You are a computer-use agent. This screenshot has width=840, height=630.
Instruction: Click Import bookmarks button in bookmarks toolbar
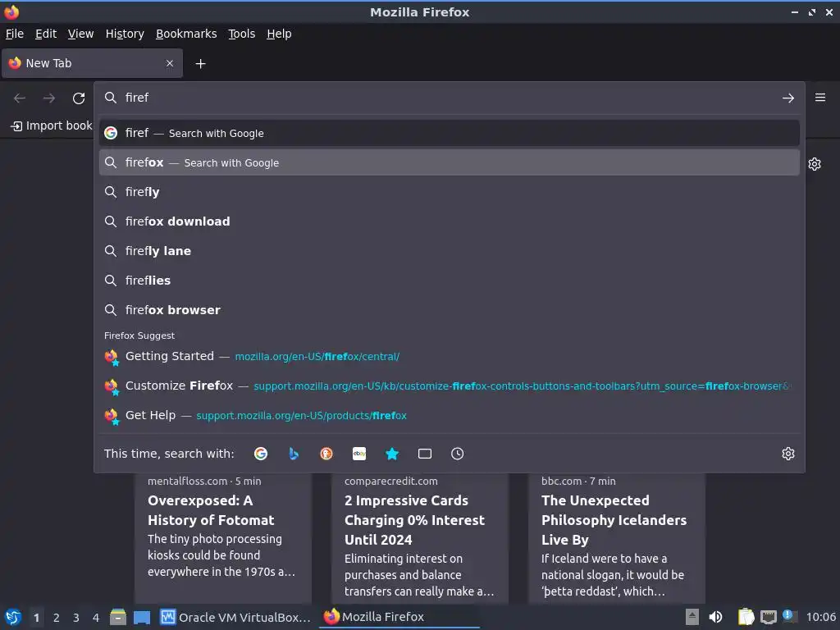coord(52,126)
